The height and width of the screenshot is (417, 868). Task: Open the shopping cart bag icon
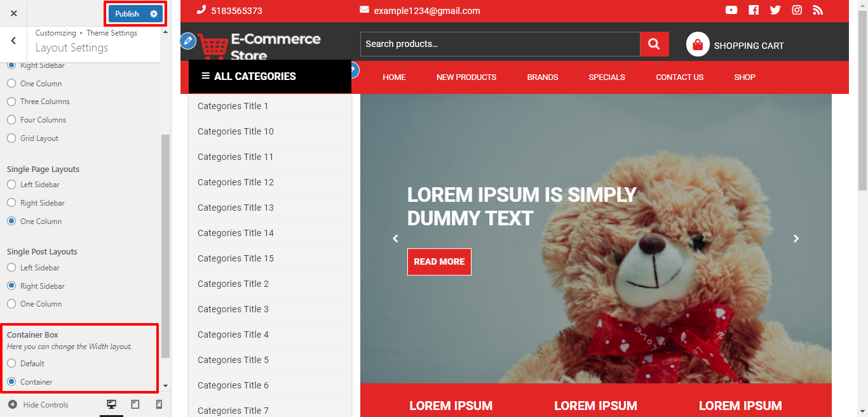pyautogui.click(x=698, y=44)
